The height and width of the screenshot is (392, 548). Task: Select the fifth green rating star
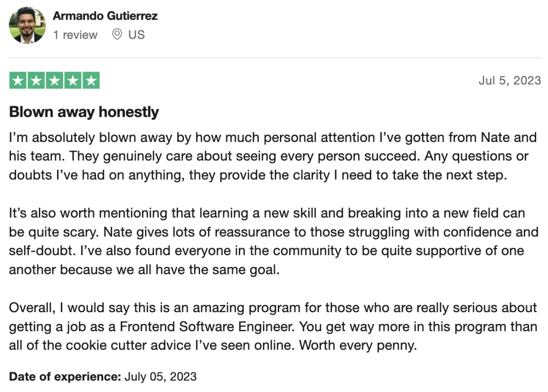[x=90, y=80]
